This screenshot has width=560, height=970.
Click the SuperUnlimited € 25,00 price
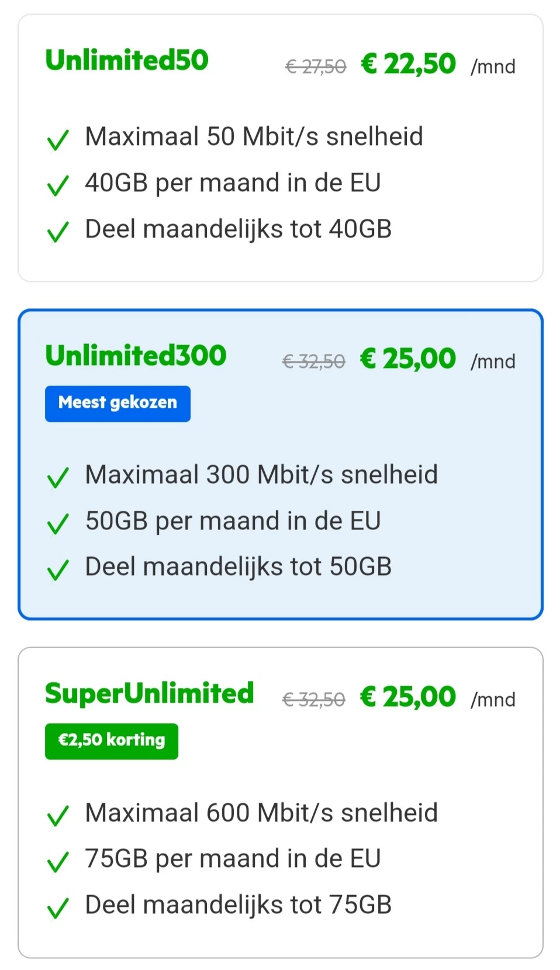coord(407,697)
